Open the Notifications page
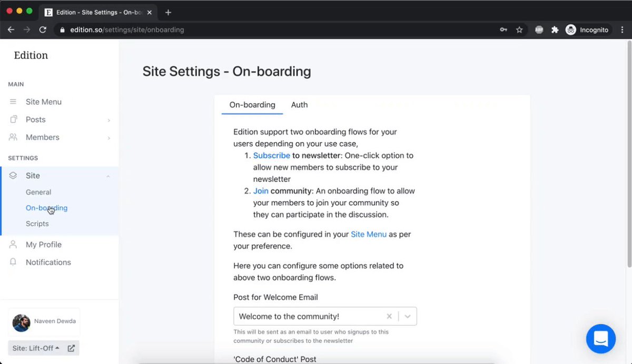The height and width of the screenshot is (364, 632). click(48, 262)
